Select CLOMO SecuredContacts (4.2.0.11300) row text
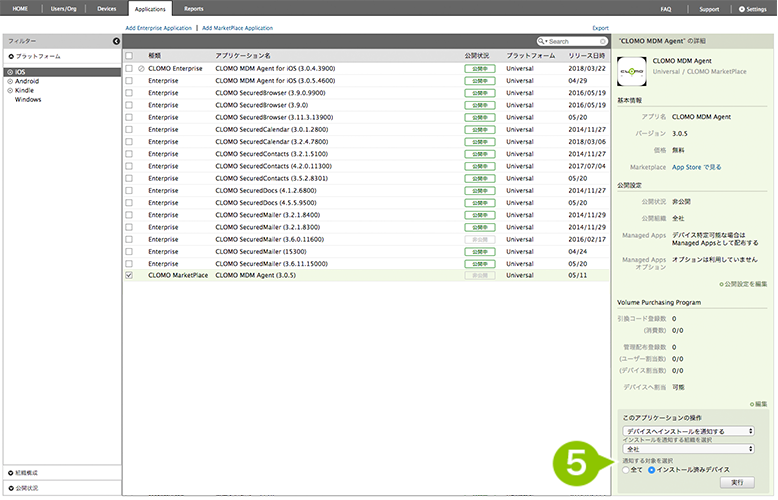778x500 pixels. (273, 166)
